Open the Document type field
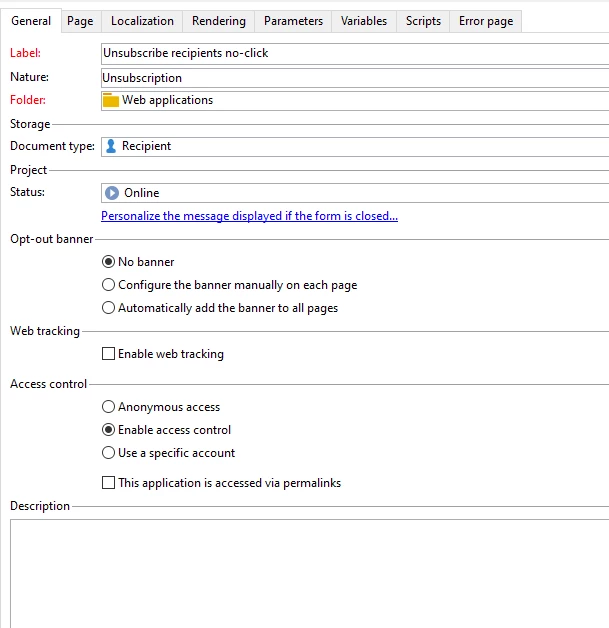This screenshot has height=628, width=609. (x=355, y=147)
